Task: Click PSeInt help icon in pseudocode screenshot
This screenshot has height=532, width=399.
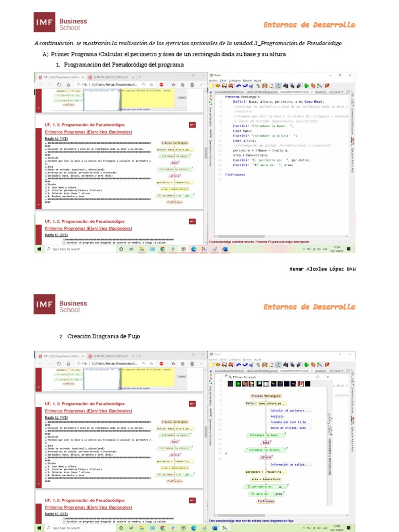Action: click(327, 86)
